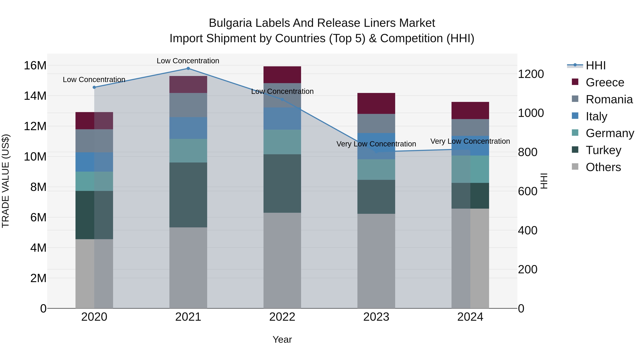
Task: Click the 2021 Low Concentration annotation
Action: (x=188, y=61)
